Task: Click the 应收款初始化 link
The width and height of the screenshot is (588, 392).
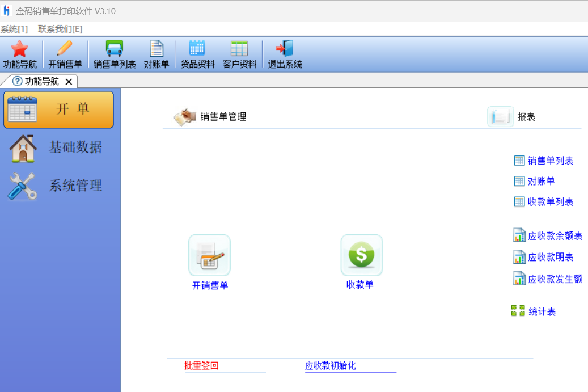Action: tap(330, 366)
